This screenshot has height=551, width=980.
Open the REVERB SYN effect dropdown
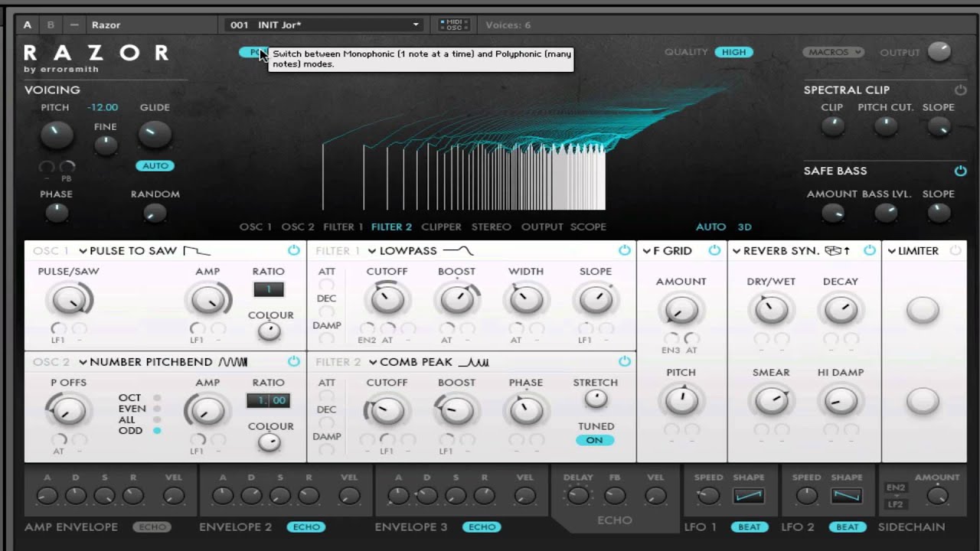point(776,250)
